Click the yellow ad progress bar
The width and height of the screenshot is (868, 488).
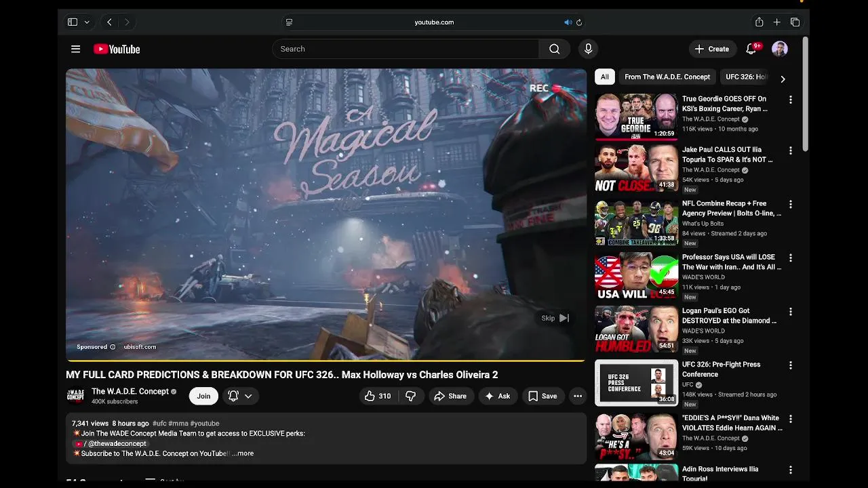325,360
